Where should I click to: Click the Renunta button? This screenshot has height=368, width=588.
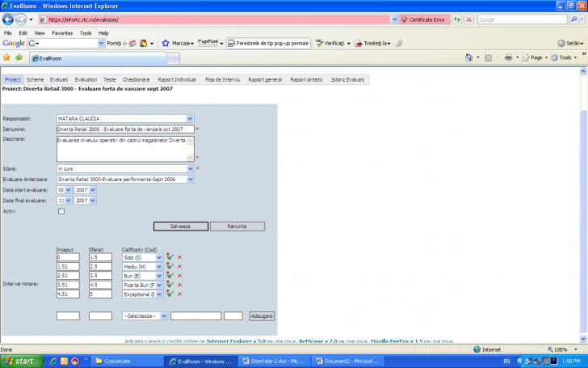pos(237,226)
